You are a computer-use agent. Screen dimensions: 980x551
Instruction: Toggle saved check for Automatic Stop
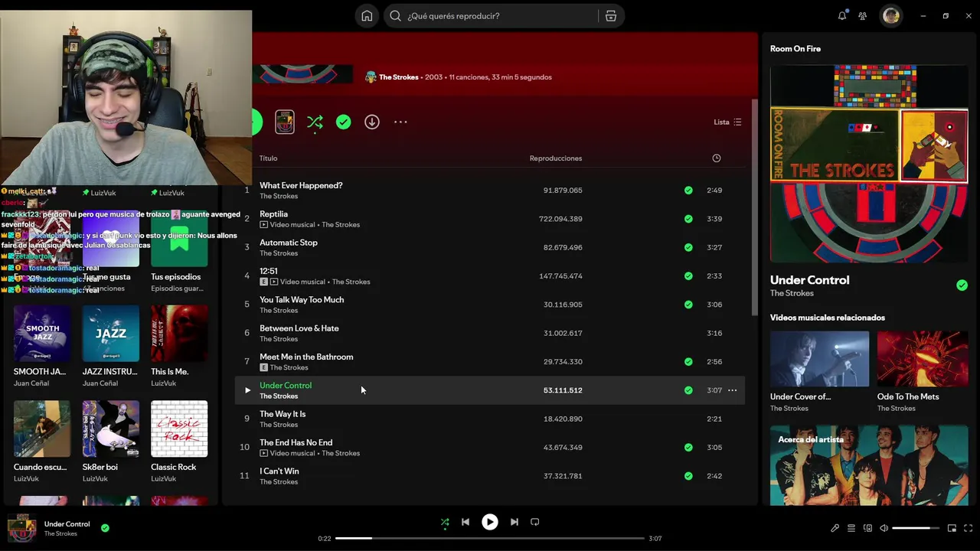688,247
